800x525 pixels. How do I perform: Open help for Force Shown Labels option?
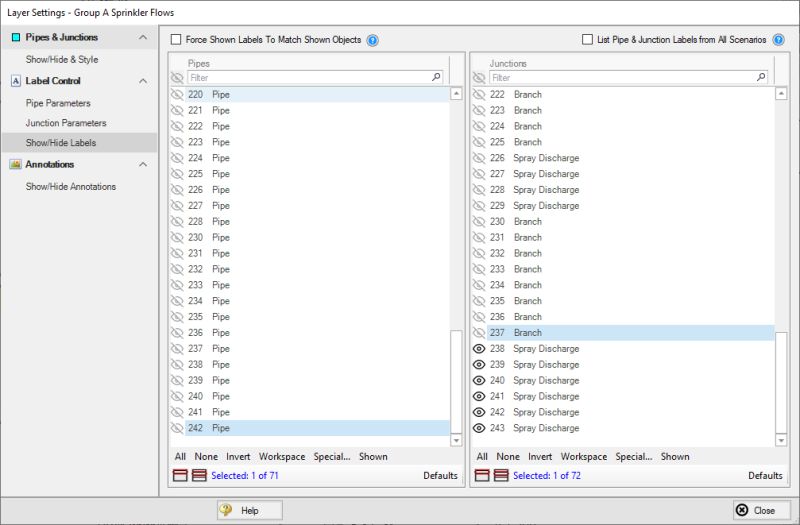[x=373, y=40]
